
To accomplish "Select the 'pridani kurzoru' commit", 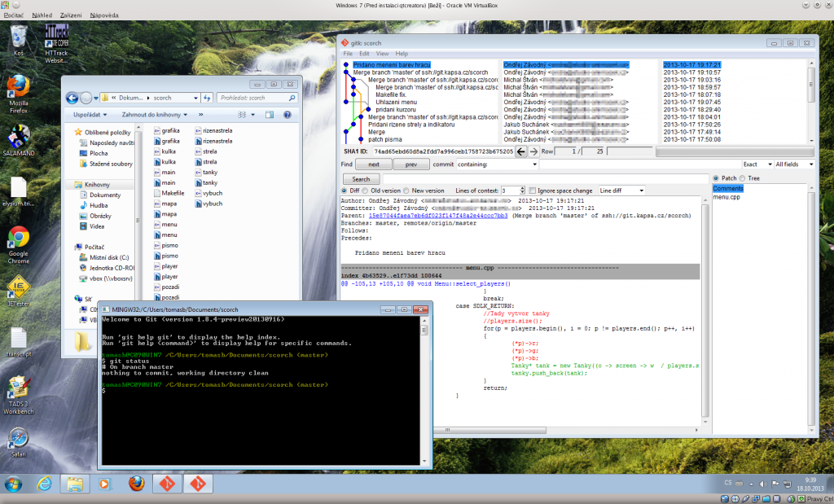I will click(396, 110).
